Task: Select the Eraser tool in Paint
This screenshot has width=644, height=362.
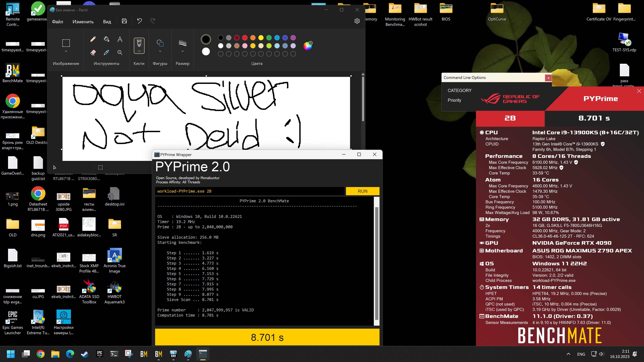Action: pyautogui.click(x=93, y=52)
